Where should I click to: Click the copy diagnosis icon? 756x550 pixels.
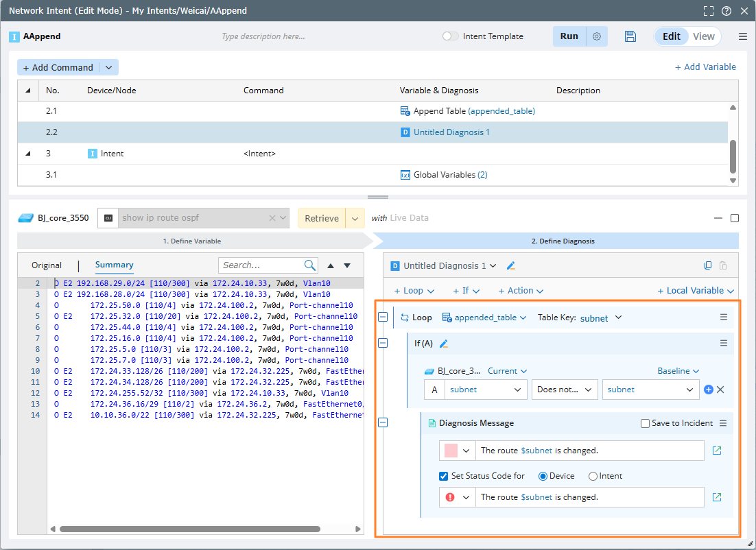tap(708, 266)
